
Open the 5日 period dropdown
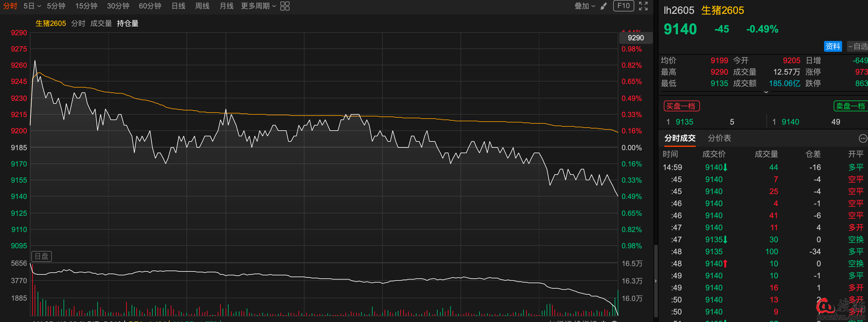click(x=32, y=6)
